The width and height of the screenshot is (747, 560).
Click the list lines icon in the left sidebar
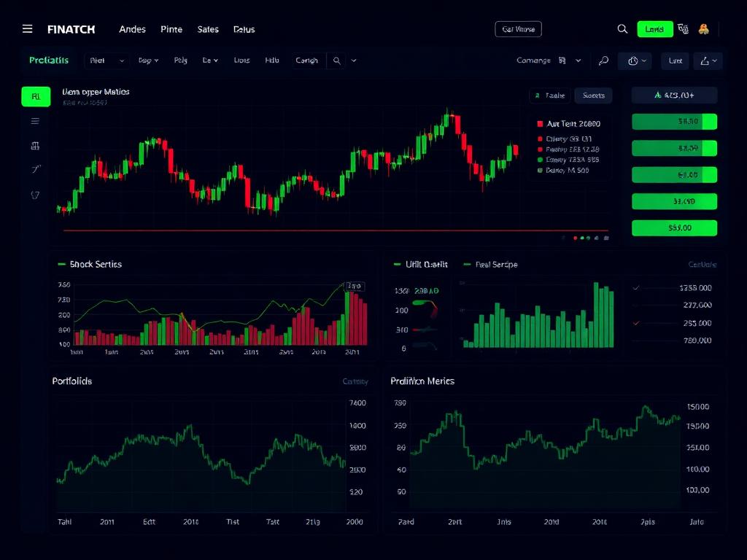(x=35, y=121)
